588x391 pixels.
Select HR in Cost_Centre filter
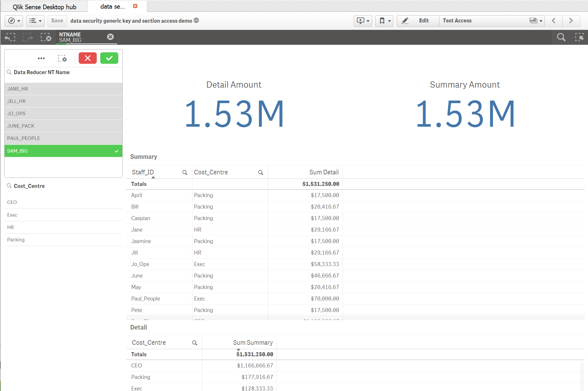click(x=63, y=227)
